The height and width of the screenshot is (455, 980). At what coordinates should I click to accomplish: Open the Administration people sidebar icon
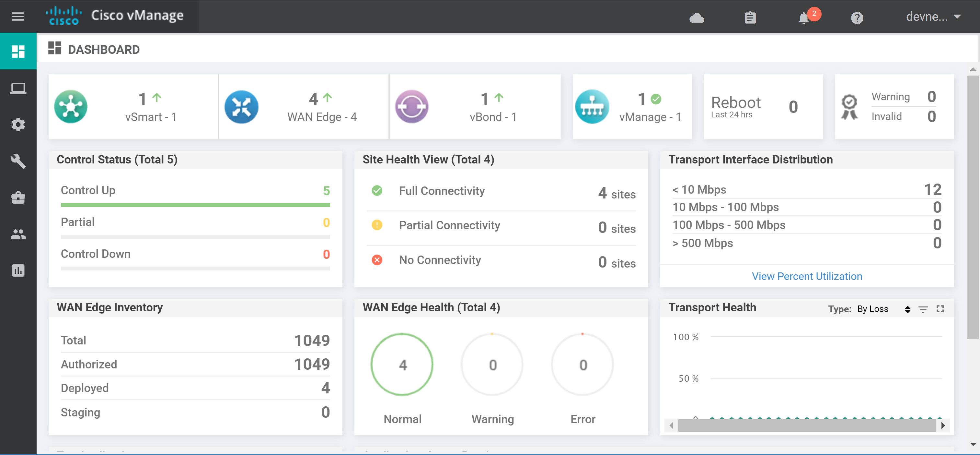pyautogui.click(x=18, y=234)
